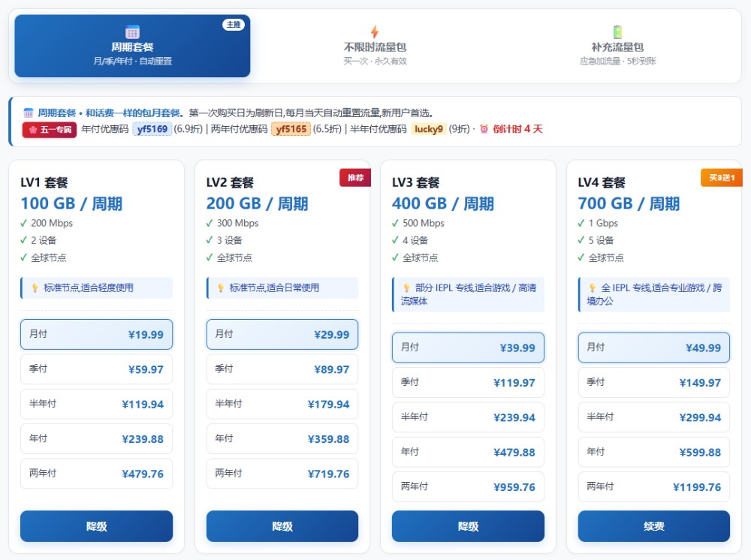
Task: Select LV4 月付 ¥49.99 option
Action: [x=654, y=348]
